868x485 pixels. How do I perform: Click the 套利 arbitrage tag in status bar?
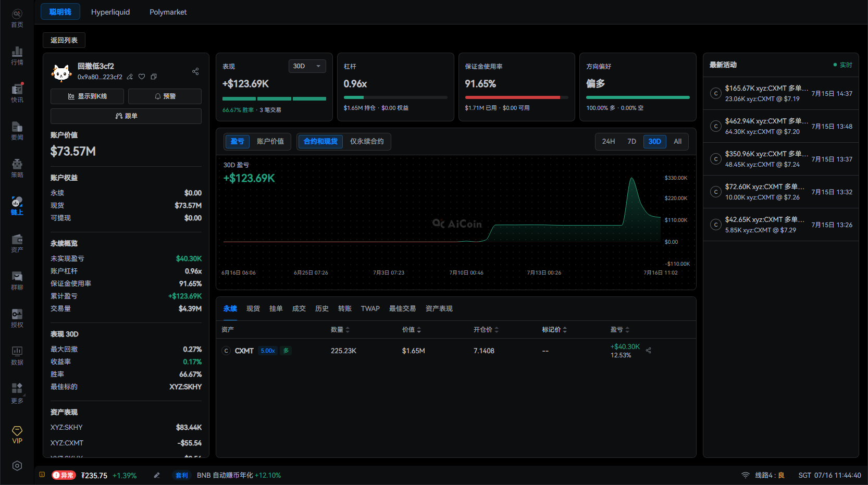(181, 475)
